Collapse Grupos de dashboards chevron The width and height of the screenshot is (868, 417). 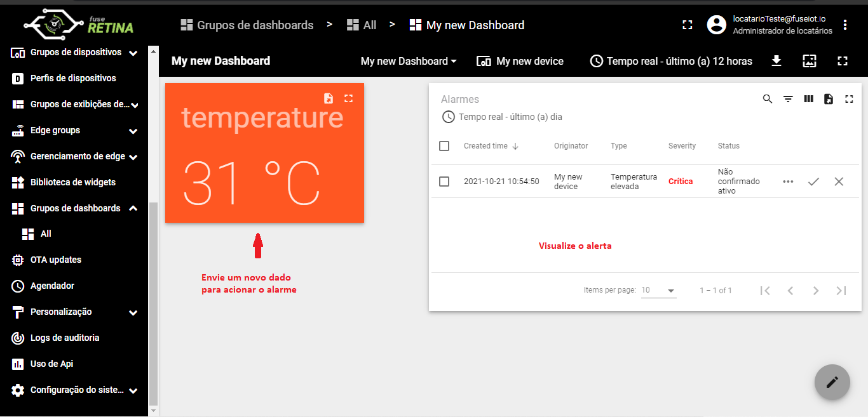(133, 208)
